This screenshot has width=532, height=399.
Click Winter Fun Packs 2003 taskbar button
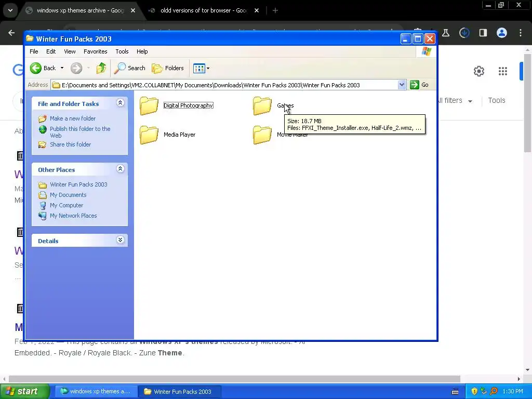click(180, 392)
